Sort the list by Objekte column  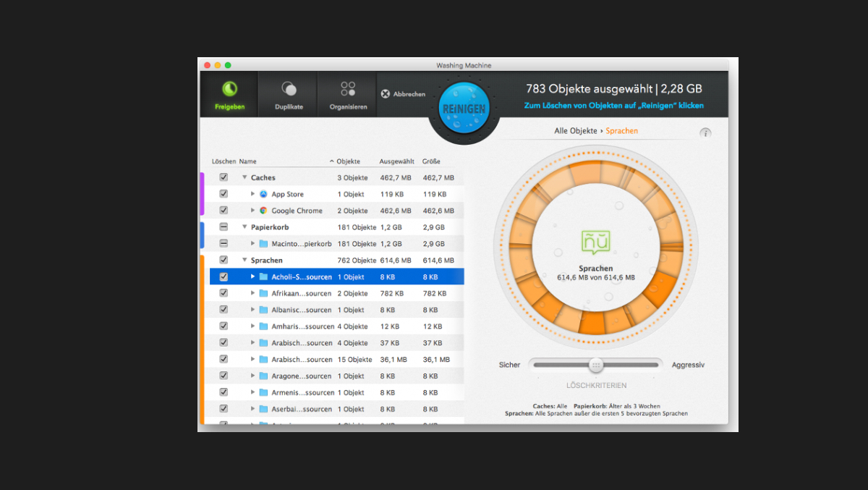tap(348, 161)
